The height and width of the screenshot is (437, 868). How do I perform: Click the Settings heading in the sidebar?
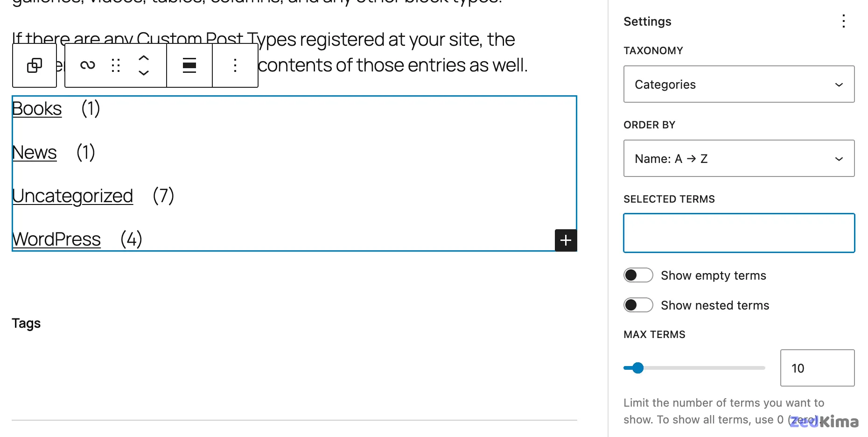click(x=647, y=21)
